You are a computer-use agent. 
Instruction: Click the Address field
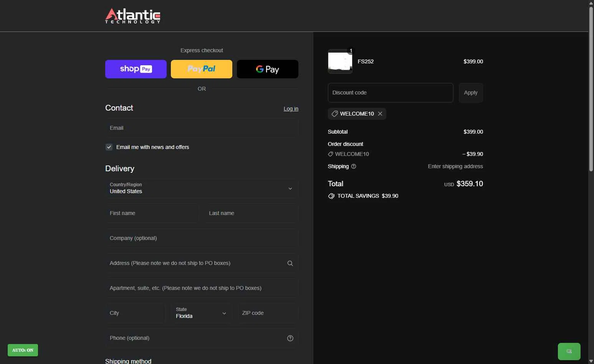click(x=202, y=263)
